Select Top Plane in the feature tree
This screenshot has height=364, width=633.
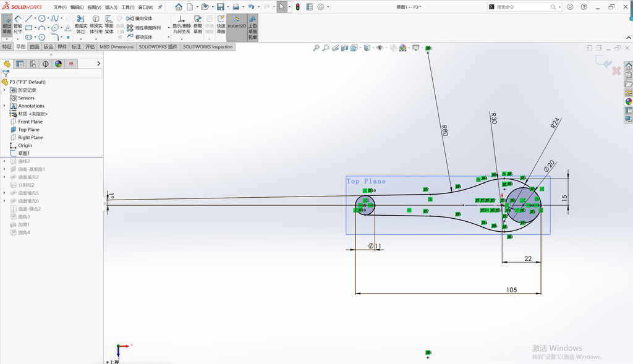(28, 130)
